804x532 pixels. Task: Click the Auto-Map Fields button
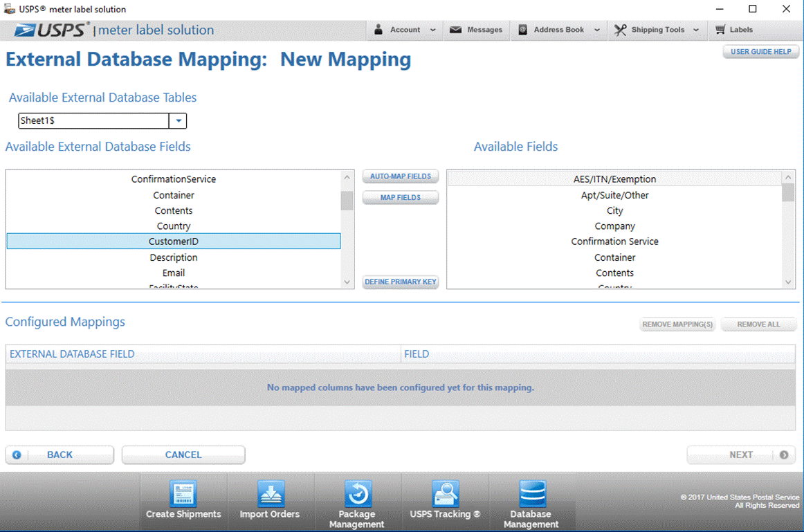(401, 176)
